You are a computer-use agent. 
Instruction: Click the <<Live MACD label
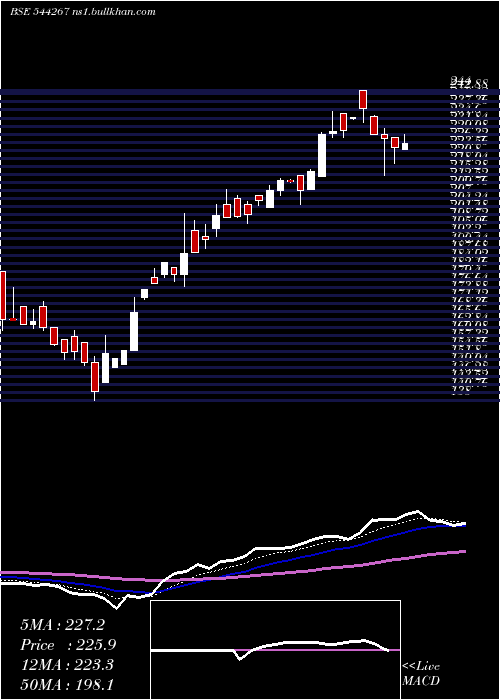(421, 673)
